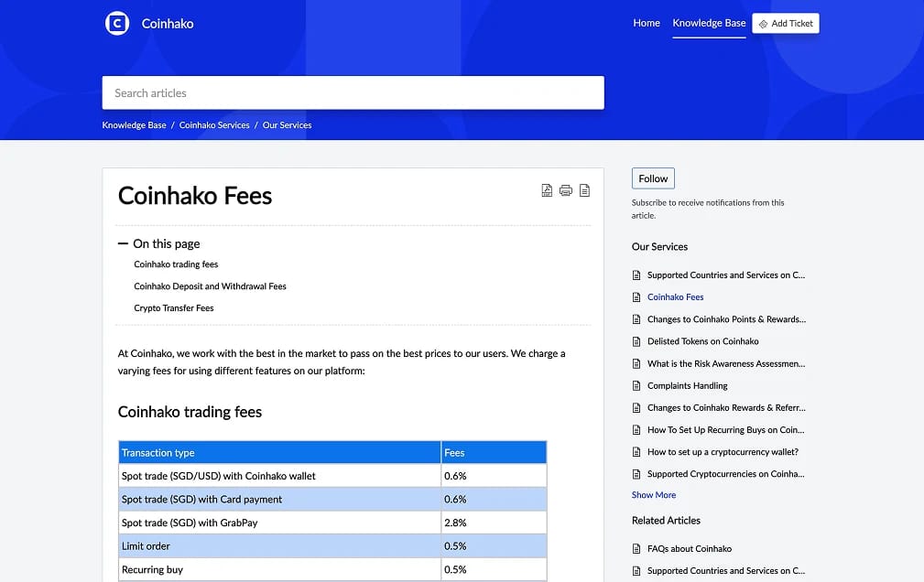924x582 pixels.
Task: Jump to Coinhako trading fees section
Action: [176, 264]
